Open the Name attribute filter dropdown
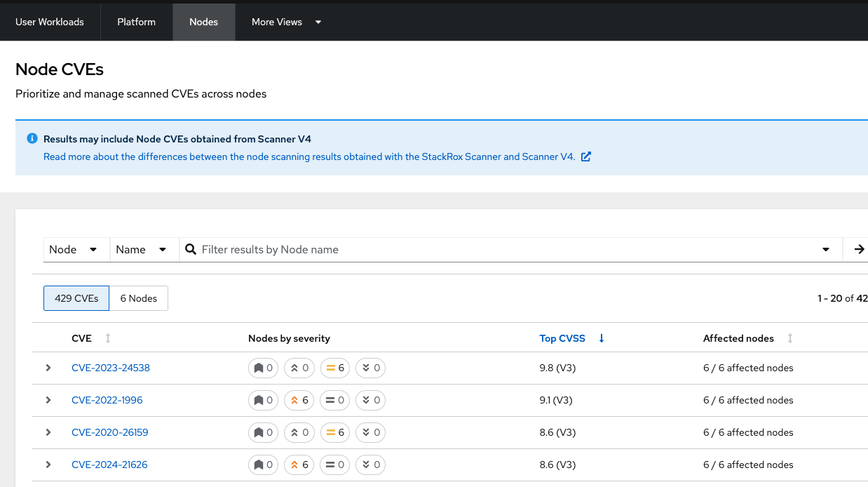The width and height of the screenshot is (868, 487). coord(144,249)
